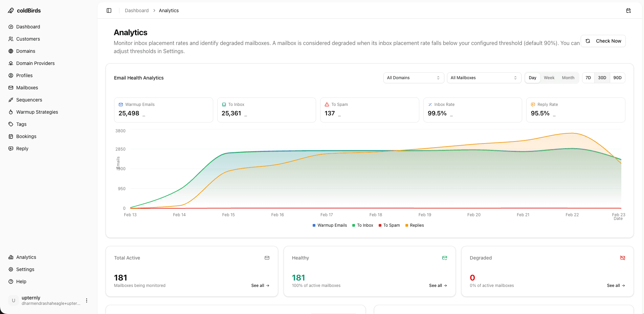Open the All Domains dropdown
644x314 pixels.
(x=413, y=77)
